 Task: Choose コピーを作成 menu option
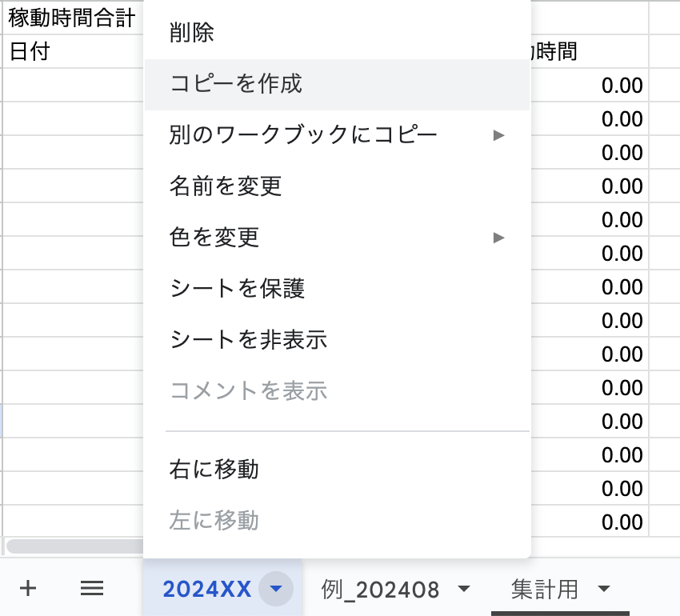click(x=236, y=83)
